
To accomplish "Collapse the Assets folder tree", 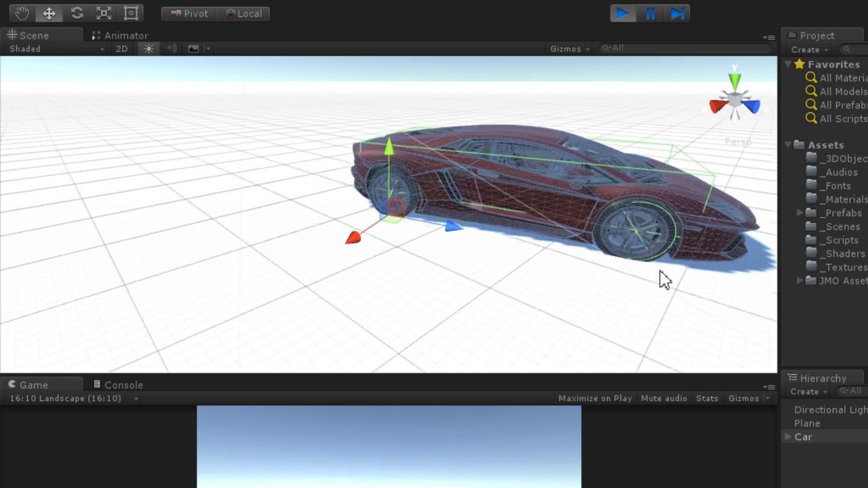I will (x=788, y=145).
